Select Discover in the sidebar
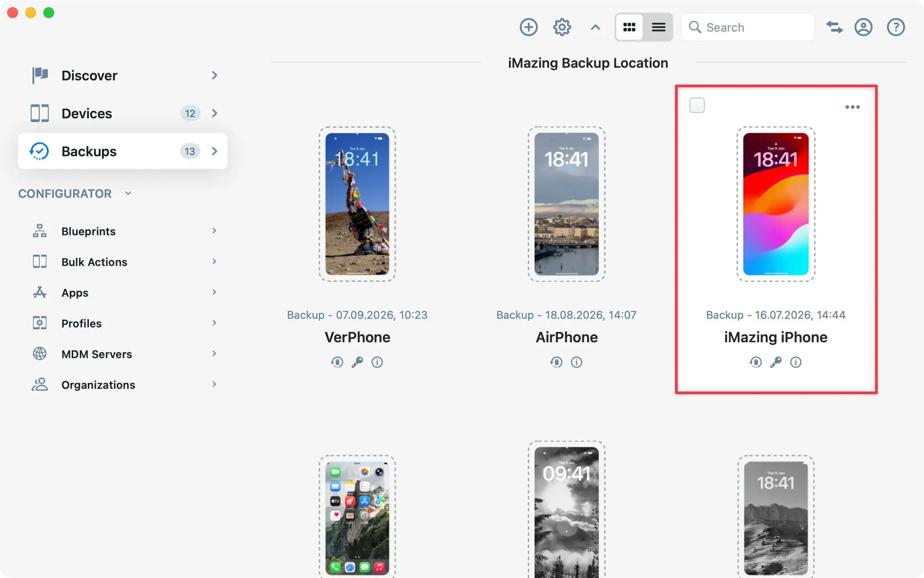This screenshot has width=924, height=578. point(123,75)
